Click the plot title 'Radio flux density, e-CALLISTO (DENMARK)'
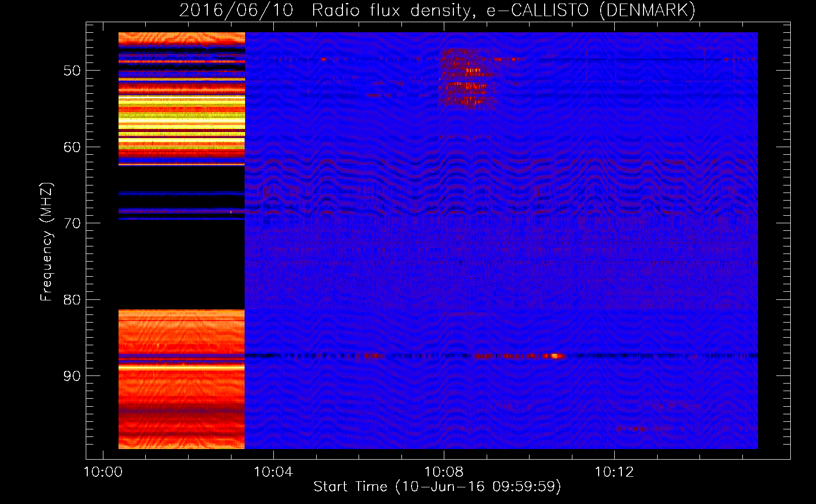The width and height of the screenshot is (816, 504). pos(503,10)
